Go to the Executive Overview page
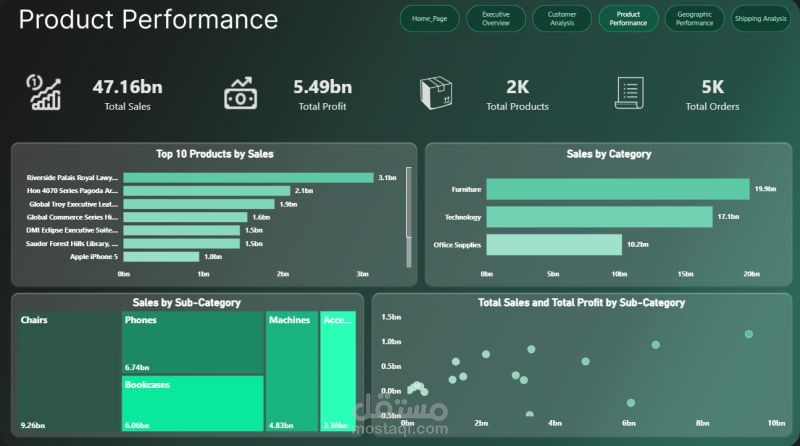Screen dimensions: 800x446 click(496, 19)
